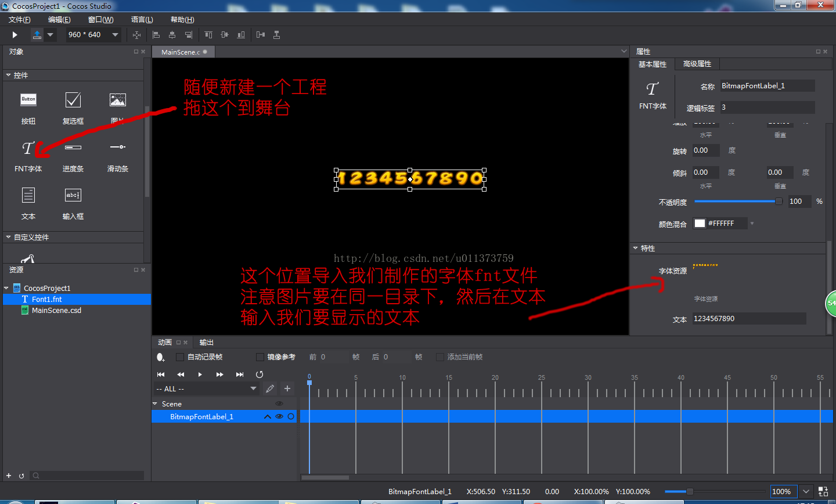The height and width of the screenshot is (504, 836).
Task: Click the pan/move canvas icon
Action: [x=137, y=35]
